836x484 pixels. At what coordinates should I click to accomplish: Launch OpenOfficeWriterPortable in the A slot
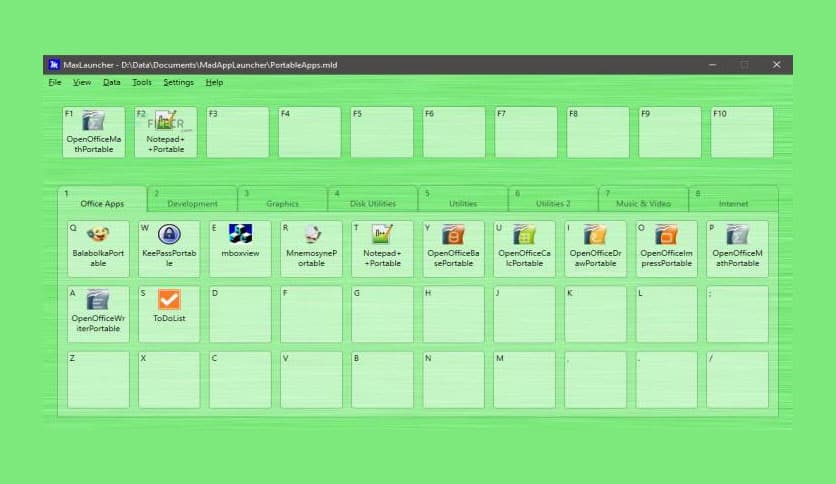[x=98, y=314]
